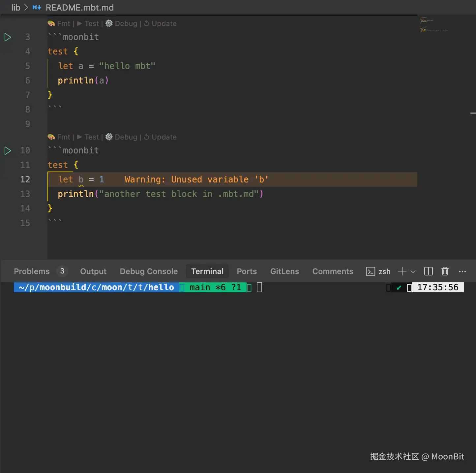Click the minimap code preview
The image size is (476, 473).
433,25
